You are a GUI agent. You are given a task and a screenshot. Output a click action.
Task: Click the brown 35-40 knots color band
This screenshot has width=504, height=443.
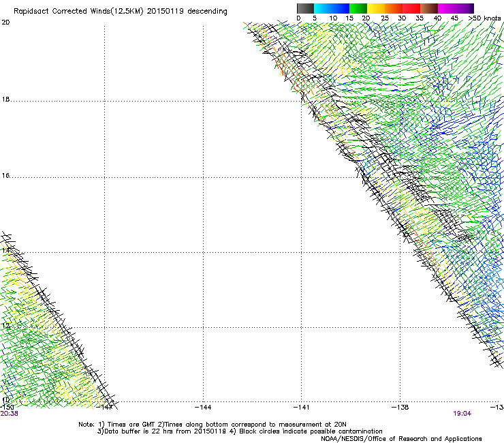coord(429,8)
